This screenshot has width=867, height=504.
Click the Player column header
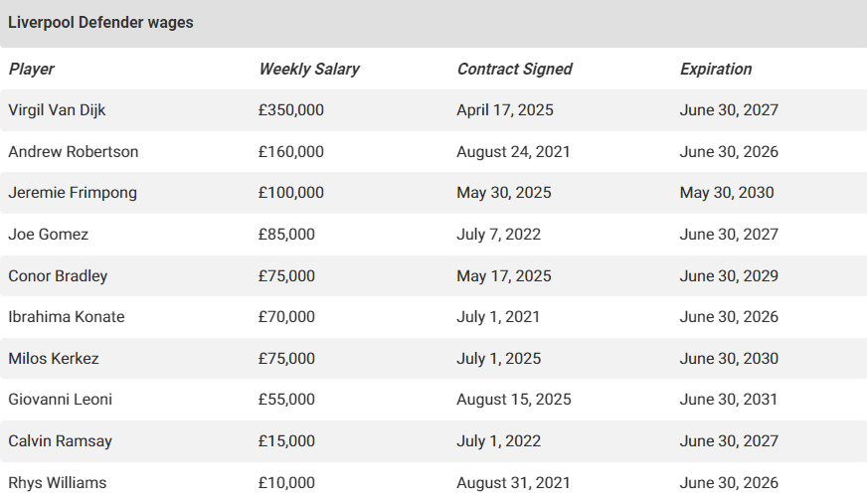pos(32,70)
